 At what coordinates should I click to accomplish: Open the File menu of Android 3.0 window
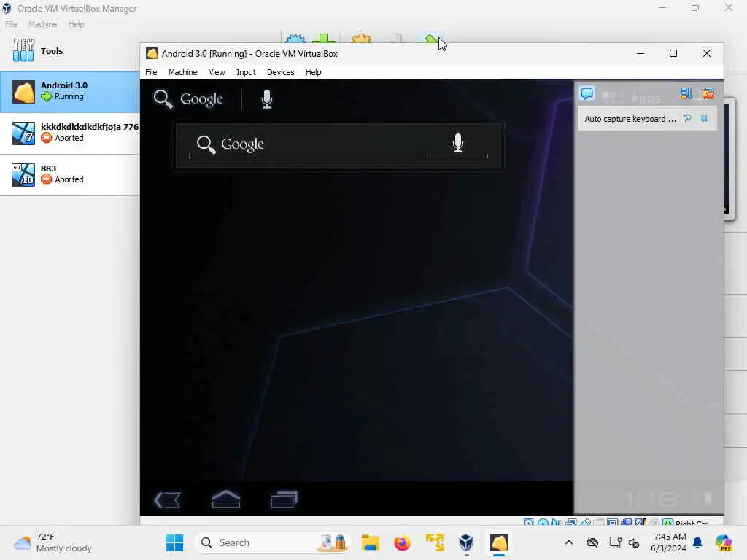151,72
